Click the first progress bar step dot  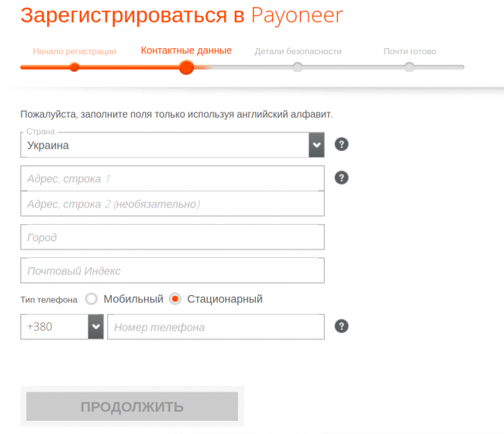(x=74, y=67)
